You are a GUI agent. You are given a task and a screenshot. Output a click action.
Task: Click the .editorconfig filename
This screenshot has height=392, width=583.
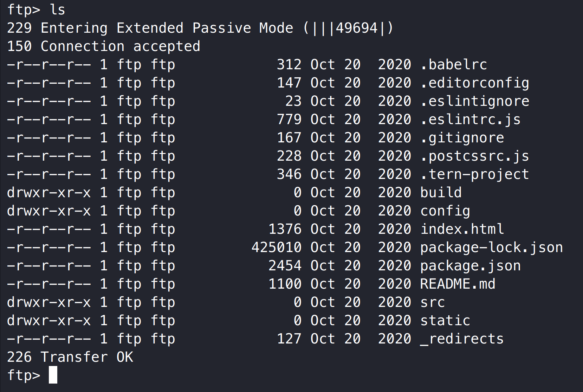[x=474, y=83]
